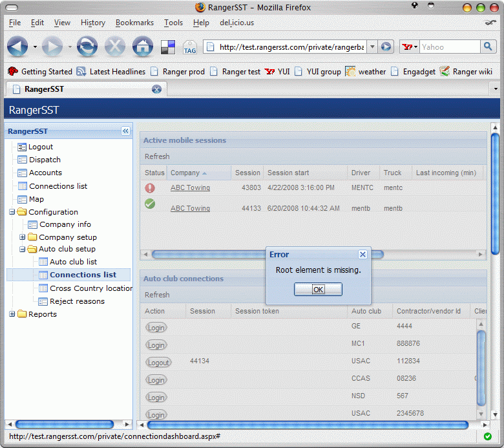Click the browser Stop button
Screen dimensions: 504x448
pos(115,47)
